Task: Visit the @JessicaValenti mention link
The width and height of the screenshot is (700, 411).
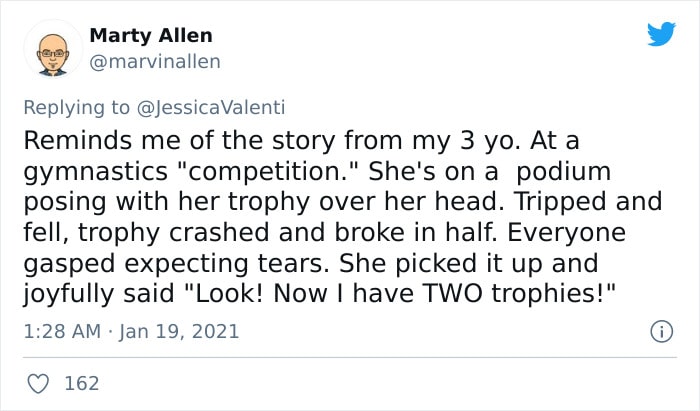Action: (x=211, y=108)
